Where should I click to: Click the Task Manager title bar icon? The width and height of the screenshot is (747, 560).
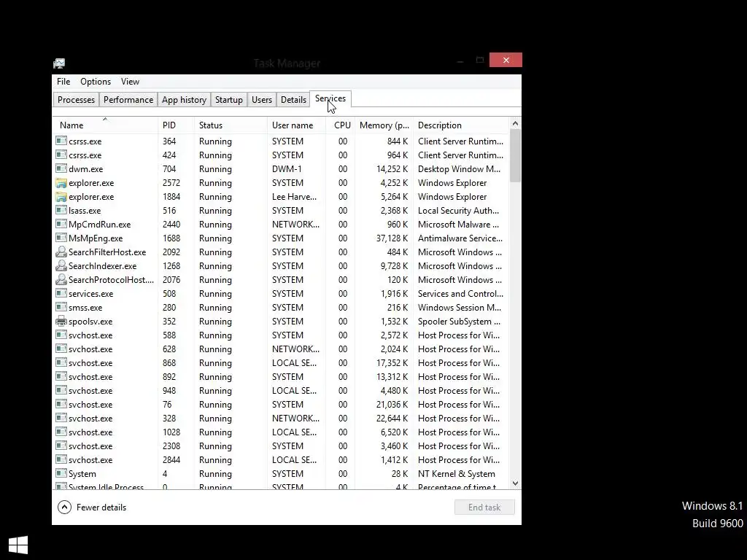59,63
